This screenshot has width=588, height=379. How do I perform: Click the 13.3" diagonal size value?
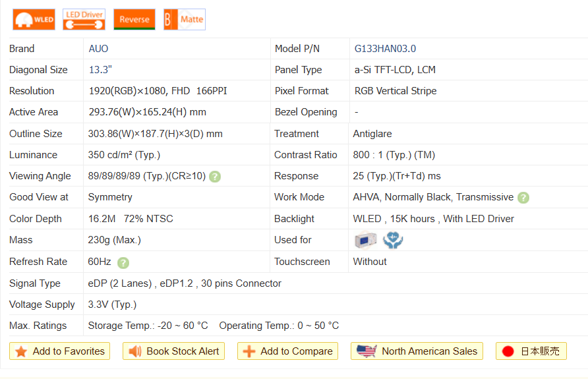101,70
